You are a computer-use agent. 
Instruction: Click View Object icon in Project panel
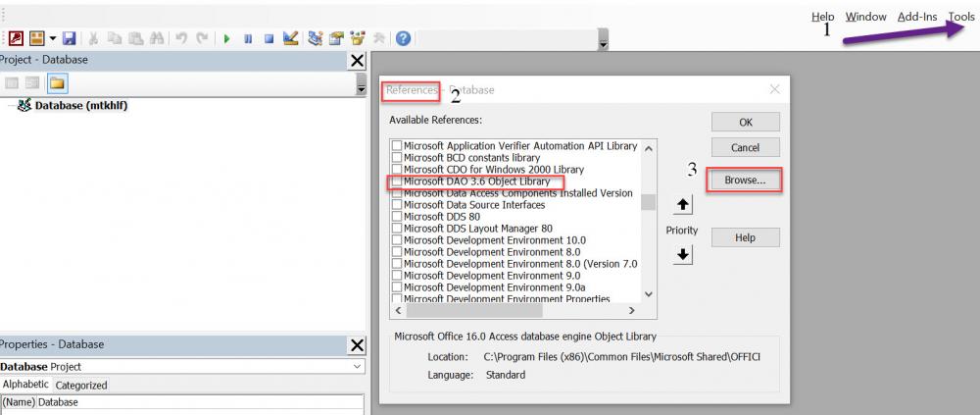point(32,83)
